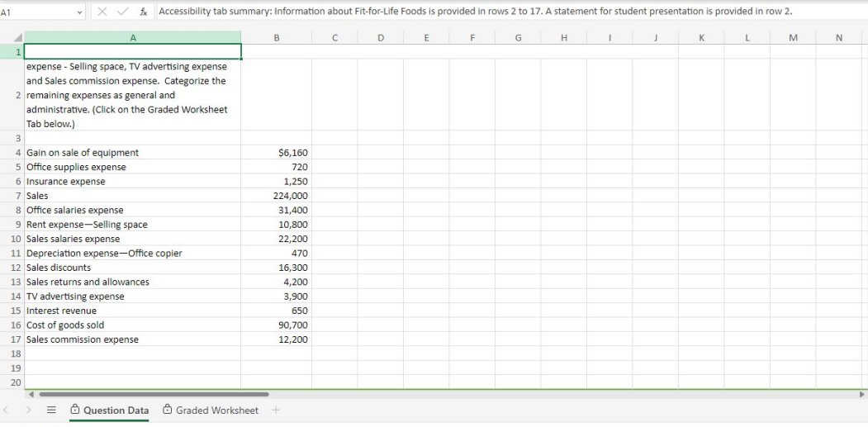This screenshot has height=427, width=868.
Task: Click cell 'Sales salaries expense'
Action: click(x=133, y=239)
